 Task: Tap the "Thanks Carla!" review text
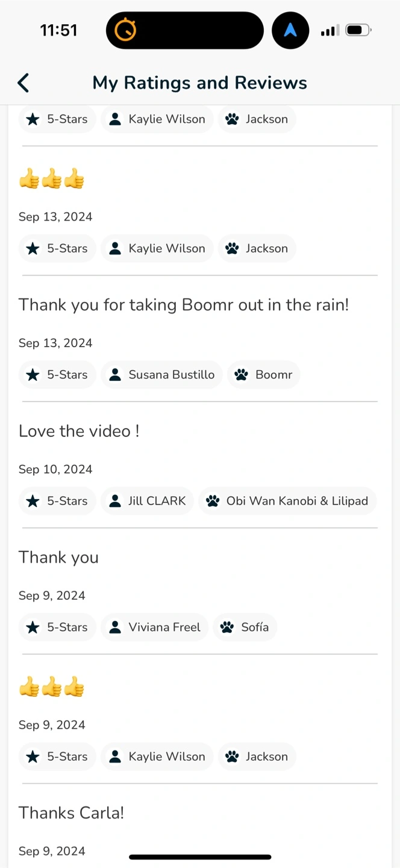[x=71, y=813]
